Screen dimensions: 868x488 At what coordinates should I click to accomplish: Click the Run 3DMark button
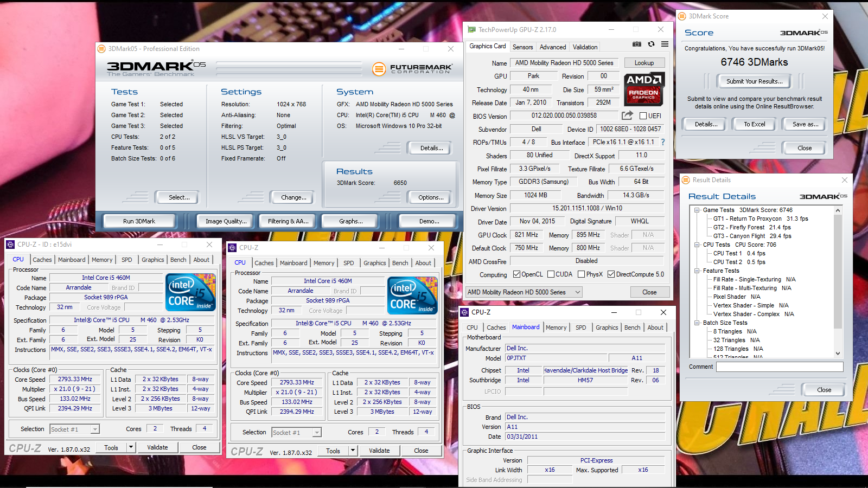(x=139, y=221)
